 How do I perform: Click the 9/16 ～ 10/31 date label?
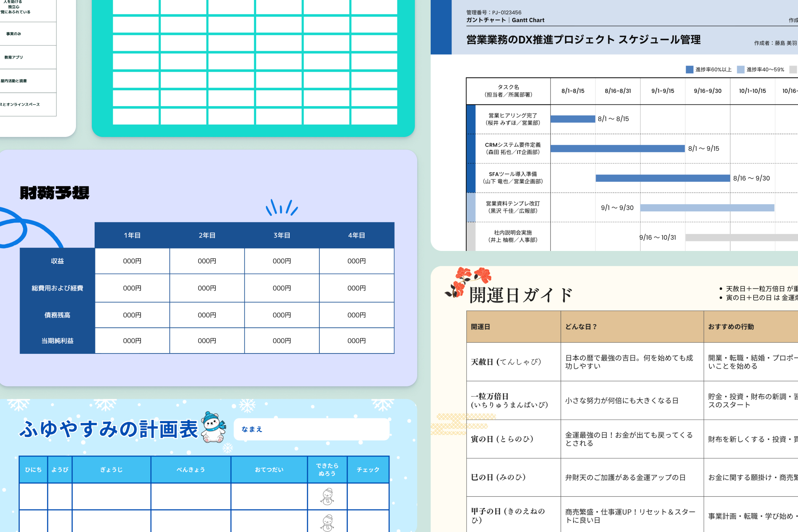(x=658, y=237)
